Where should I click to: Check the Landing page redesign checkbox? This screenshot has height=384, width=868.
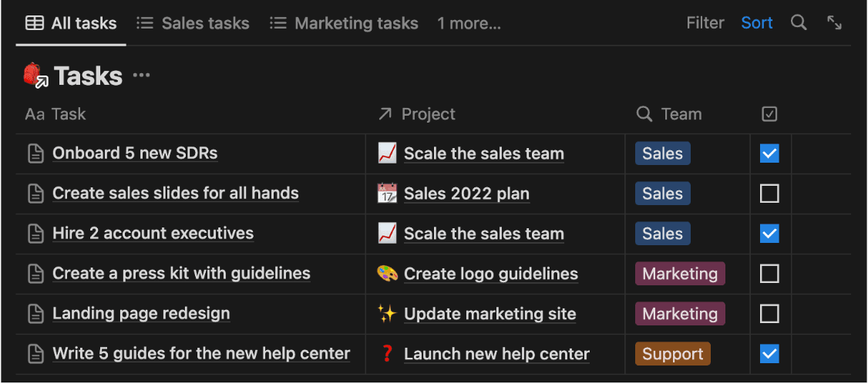pyautogui.click(x=769, y=314)
